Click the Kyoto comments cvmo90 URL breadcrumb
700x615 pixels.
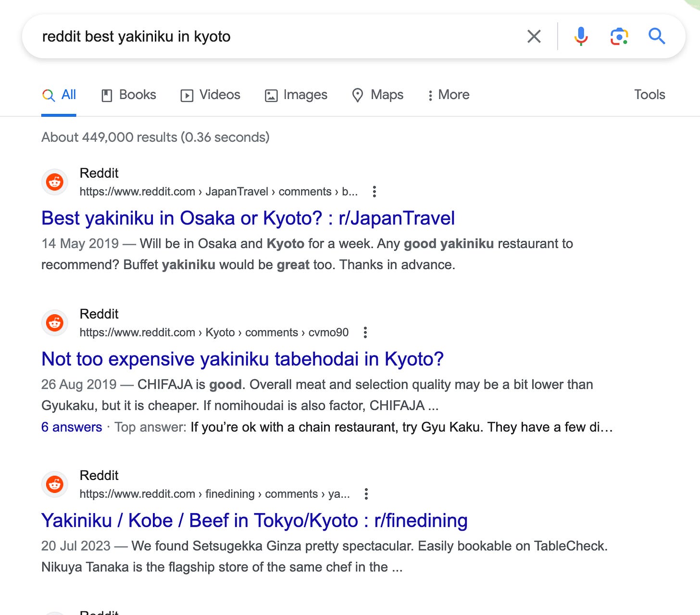click(x=214, y=332)
